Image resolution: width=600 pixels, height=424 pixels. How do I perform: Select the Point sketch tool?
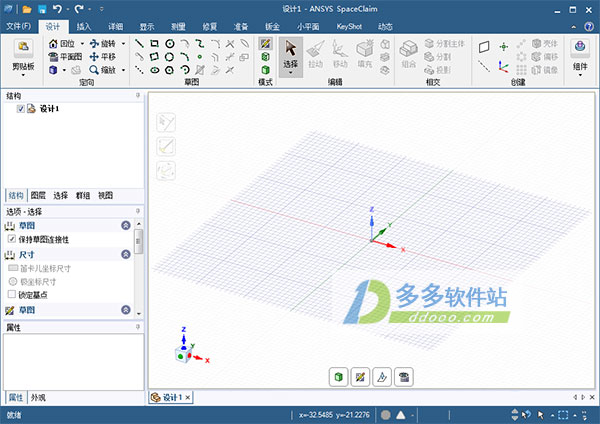point(200,57)
